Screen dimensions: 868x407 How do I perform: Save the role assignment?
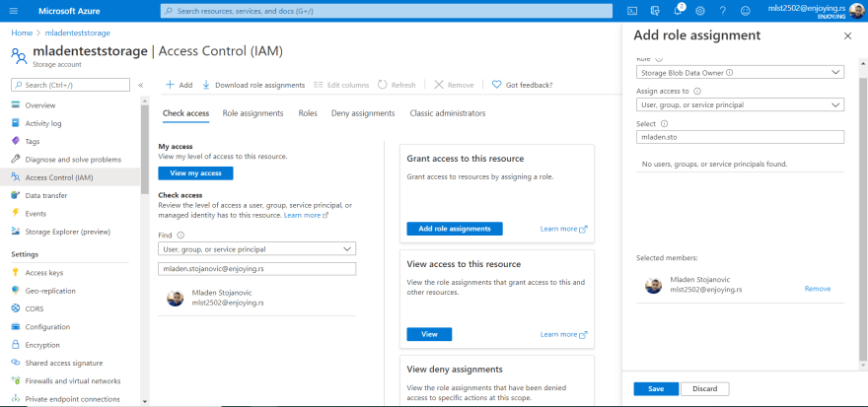tap(656, 388)
